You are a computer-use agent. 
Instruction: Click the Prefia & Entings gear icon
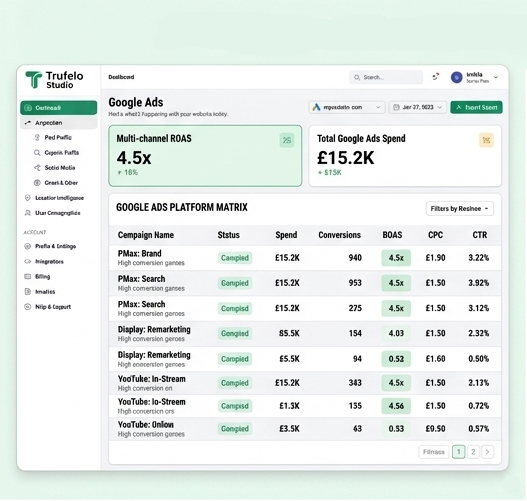[x=28, y=246]
